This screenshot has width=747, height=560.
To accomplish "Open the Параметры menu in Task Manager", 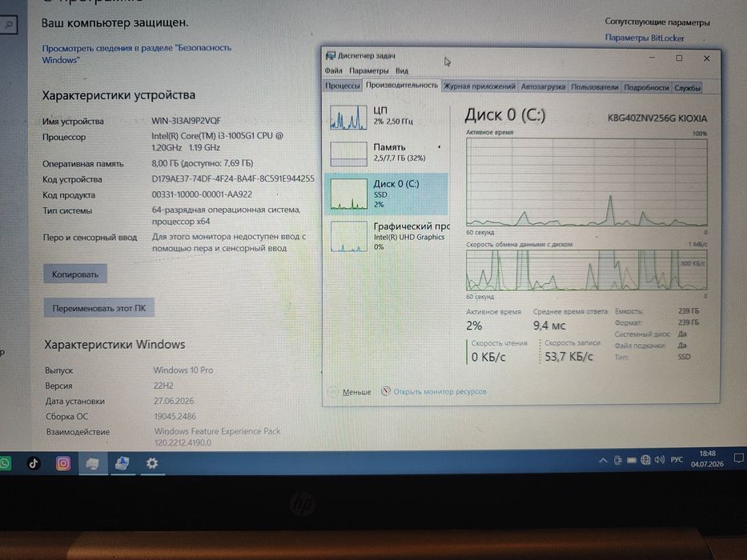I will tap(369, 71).
